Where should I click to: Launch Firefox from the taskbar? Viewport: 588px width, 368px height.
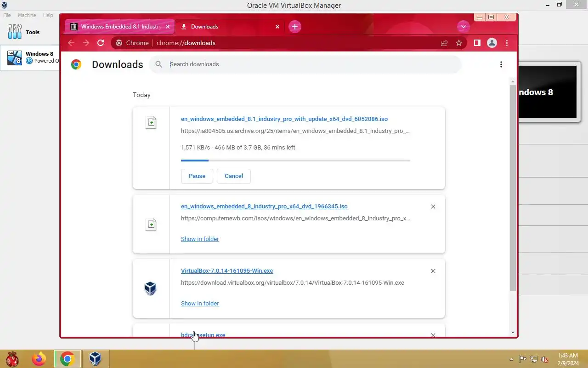pos(39,358)
